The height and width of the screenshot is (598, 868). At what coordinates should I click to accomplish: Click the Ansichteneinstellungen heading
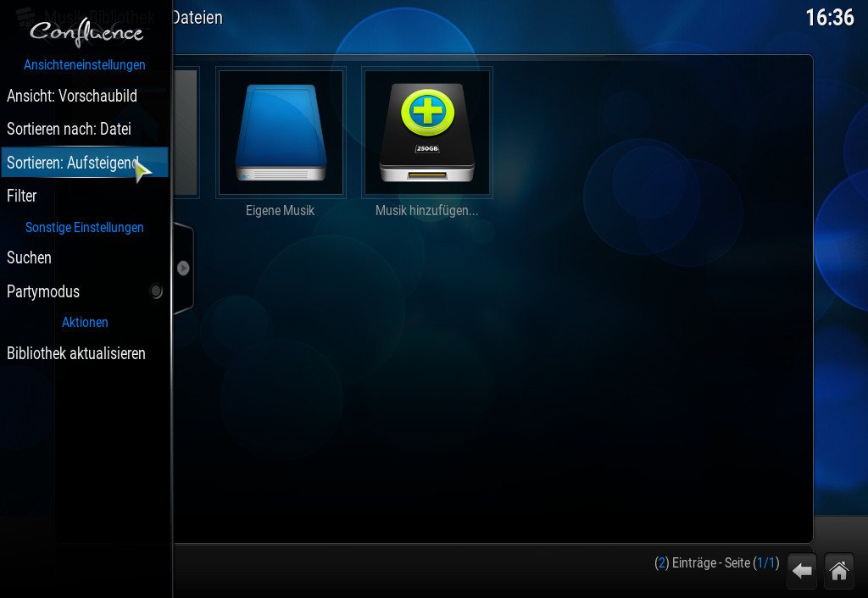point(85,64)
